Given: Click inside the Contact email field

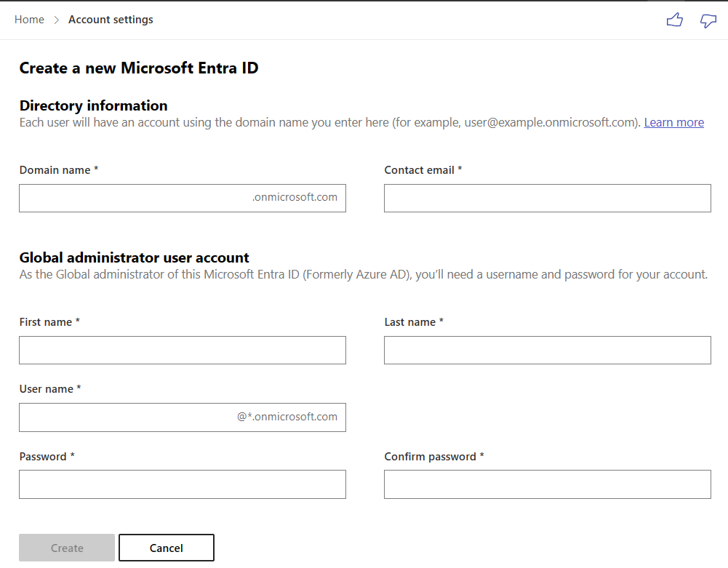Looking at the screenshot, I should click(x=547, y=198).
